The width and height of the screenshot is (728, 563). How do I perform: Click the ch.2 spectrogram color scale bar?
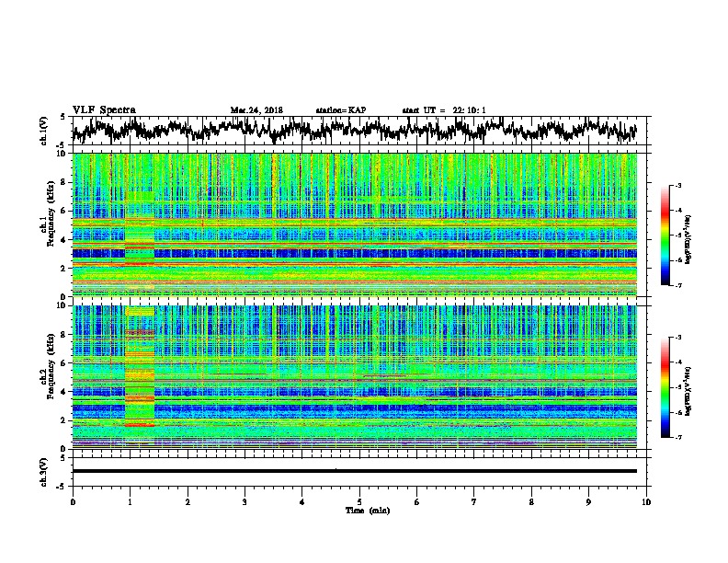point(665,387)
